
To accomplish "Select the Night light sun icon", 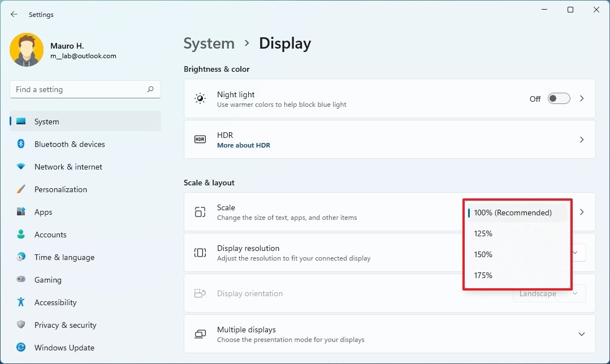I will [200, 98].
